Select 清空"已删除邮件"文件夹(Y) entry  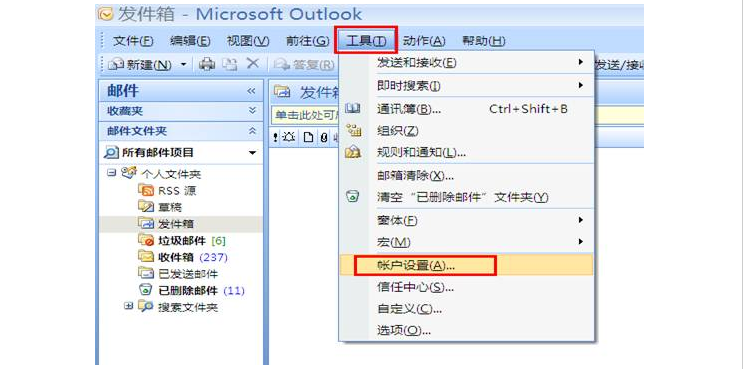tap(466, 197)
